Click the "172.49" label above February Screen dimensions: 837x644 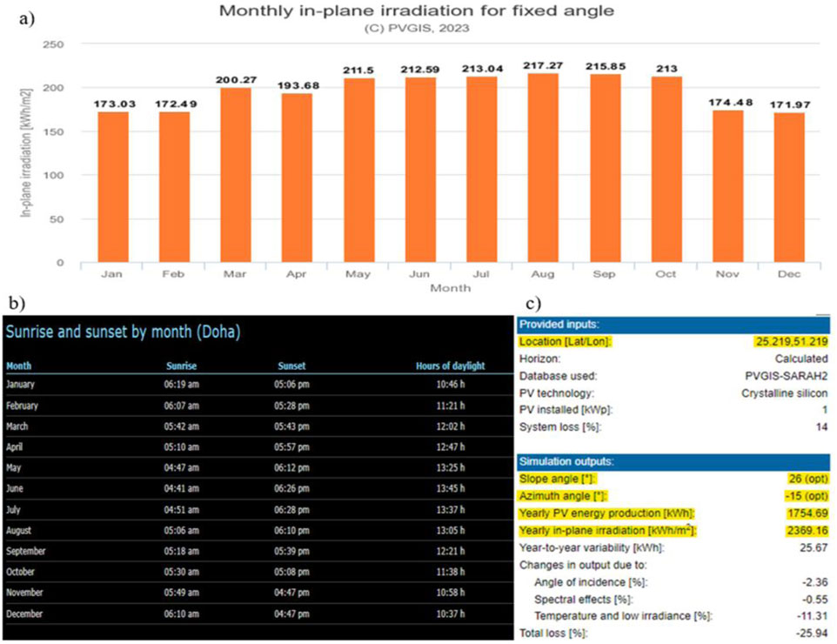[176, 104]
